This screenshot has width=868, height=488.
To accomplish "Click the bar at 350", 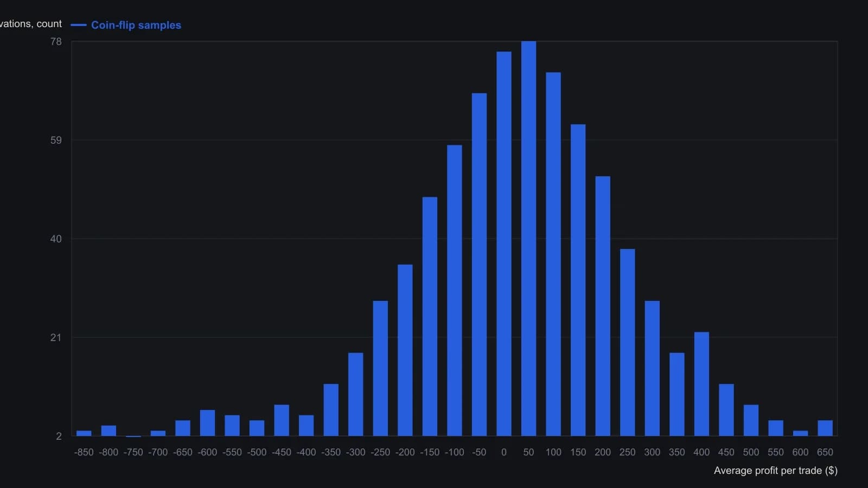I will 676,395.
